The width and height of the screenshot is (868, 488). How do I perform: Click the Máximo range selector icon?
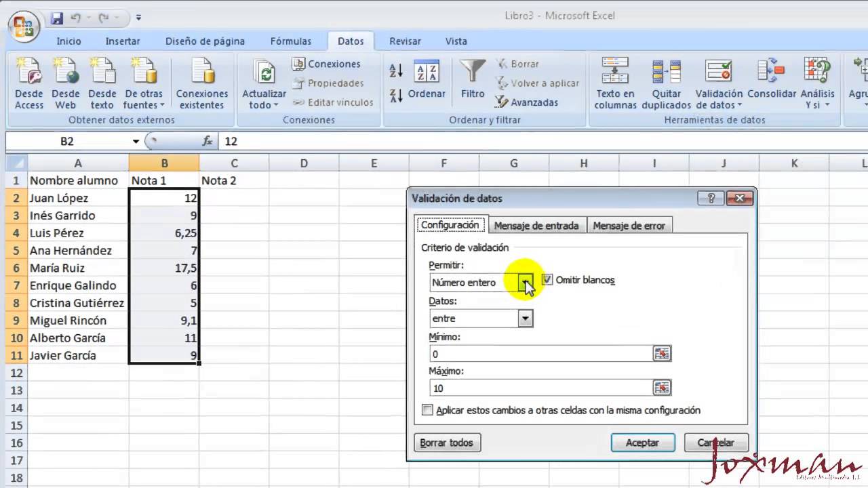(661, 388)
